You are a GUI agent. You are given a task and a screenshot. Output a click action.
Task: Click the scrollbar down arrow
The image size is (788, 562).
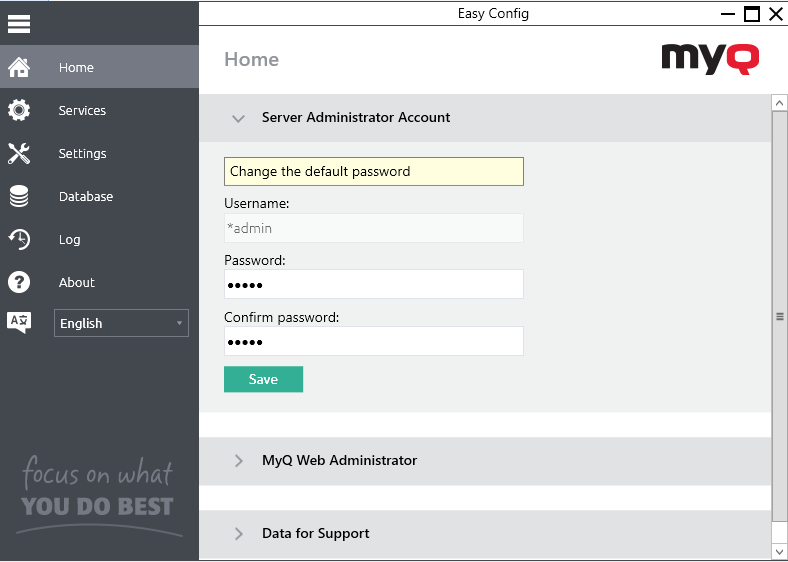coord(779,551)
